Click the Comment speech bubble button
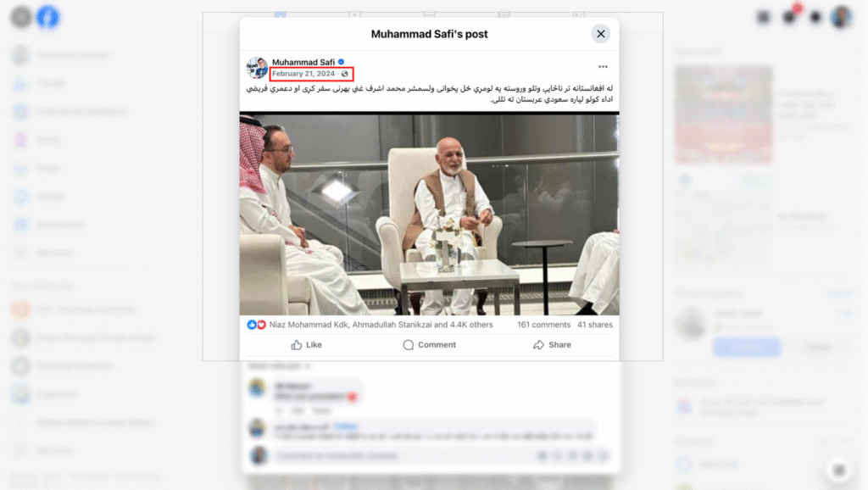Viewport: 868px width, 490px height. (430, 345)
